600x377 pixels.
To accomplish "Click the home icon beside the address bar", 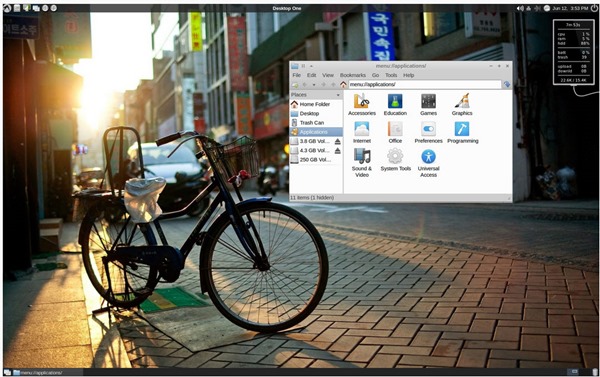I will point(343,85).
